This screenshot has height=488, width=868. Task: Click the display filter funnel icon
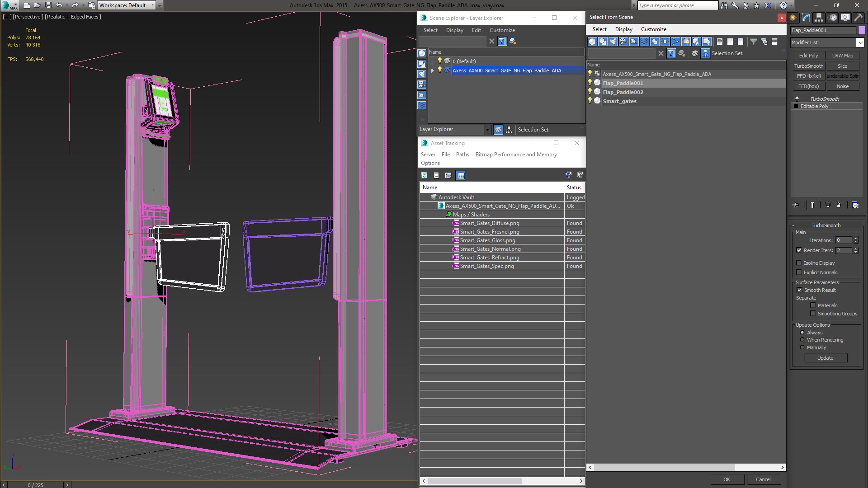[754, 42]
